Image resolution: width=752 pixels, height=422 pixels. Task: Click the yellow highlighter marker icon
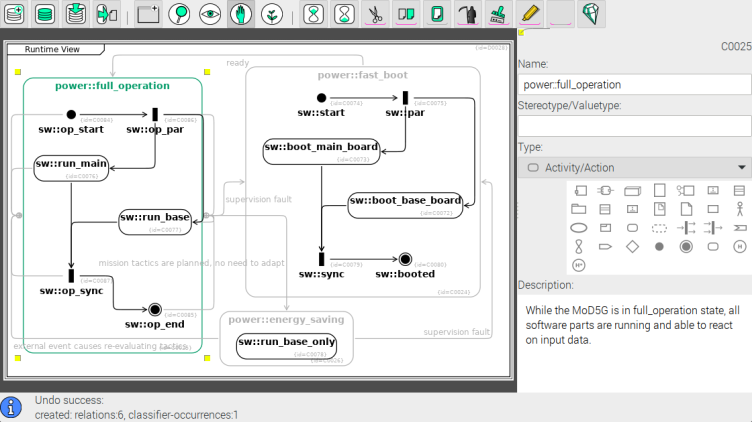tap(530, 14)
